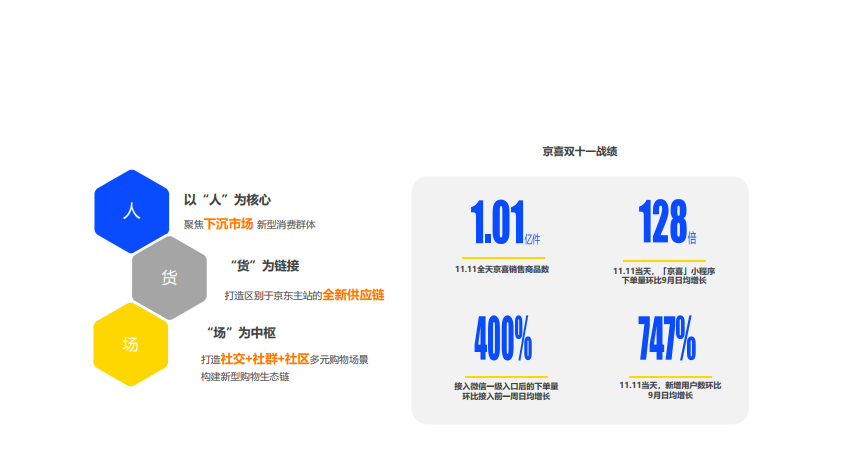Click the text 聚焦 before 下沉市场
842x467 pixels.
(193, 225)
